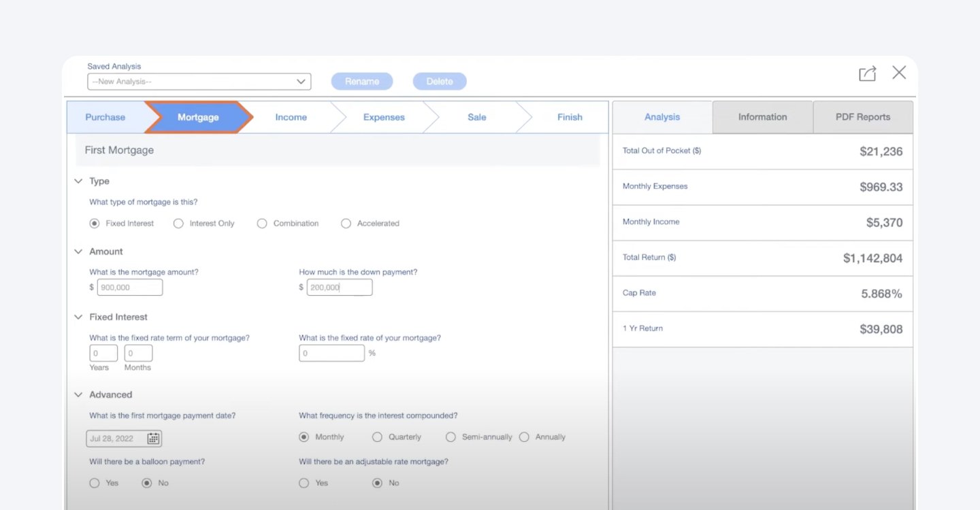Click the mortgage amount input field

pyautogui.click(x=130, y=288)
